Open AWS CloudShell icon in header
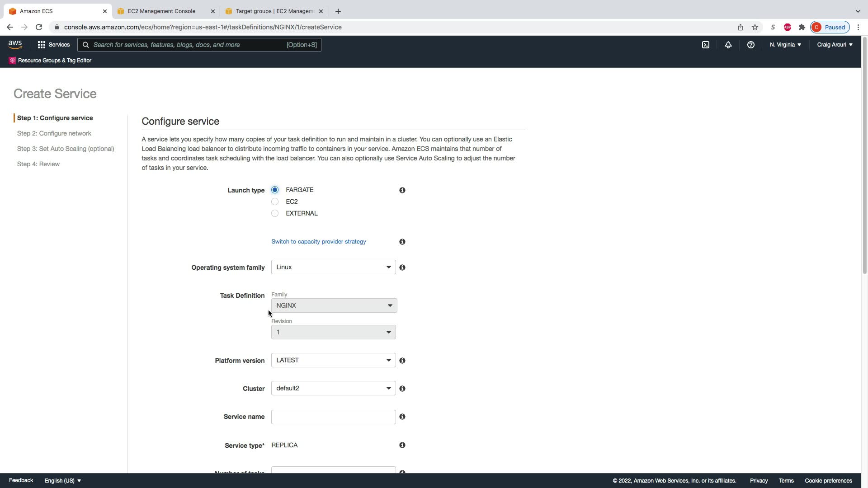 [705, 45]
